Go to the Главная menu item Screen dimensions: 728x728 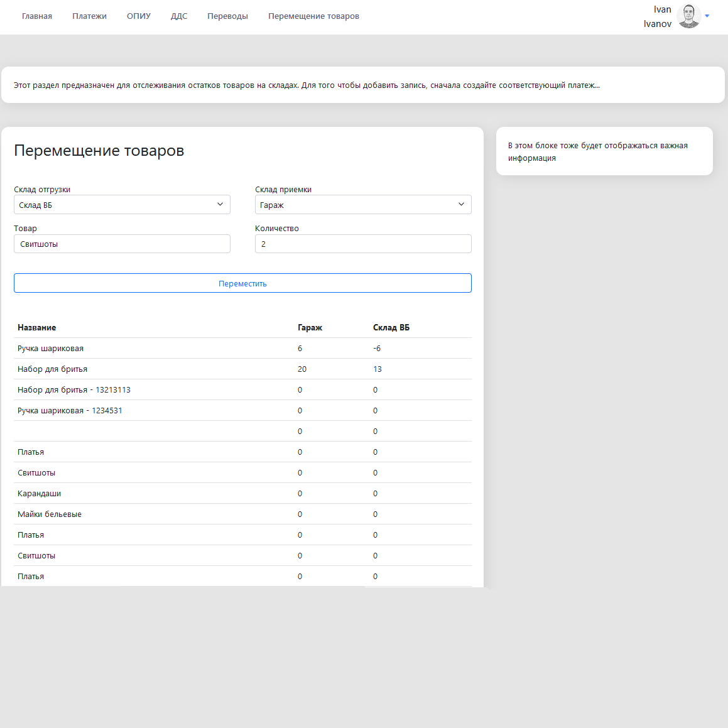point(37,16)
